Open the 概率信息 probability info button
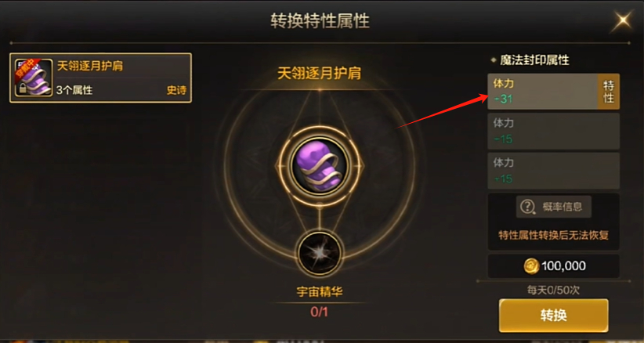The image size is (644, 343). (554, 207)
